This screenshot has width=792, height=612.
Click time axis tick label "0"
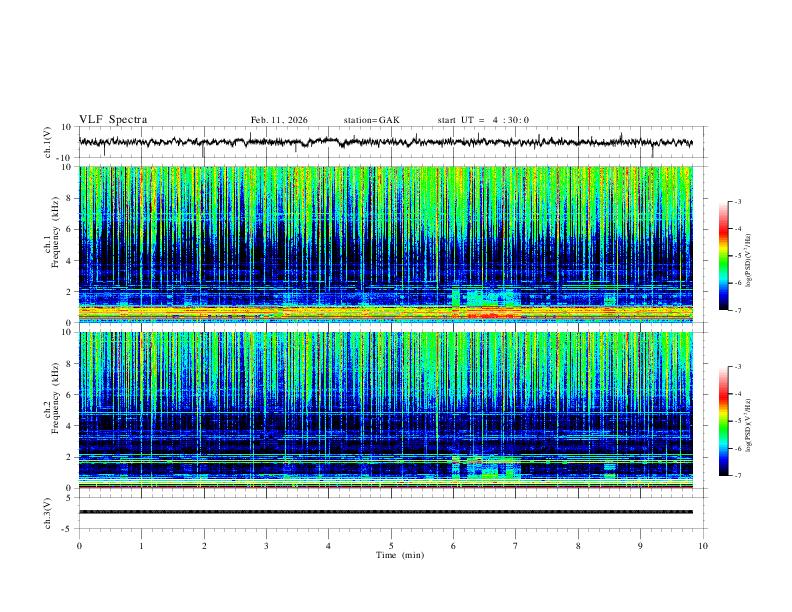[x=79, y=546]
